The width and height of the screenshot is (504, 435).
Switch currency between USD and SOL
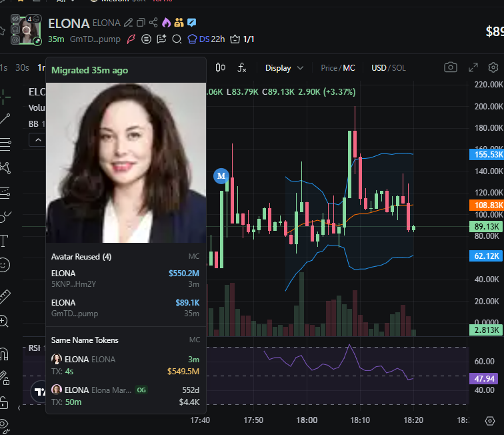click(x=389, y=68)
